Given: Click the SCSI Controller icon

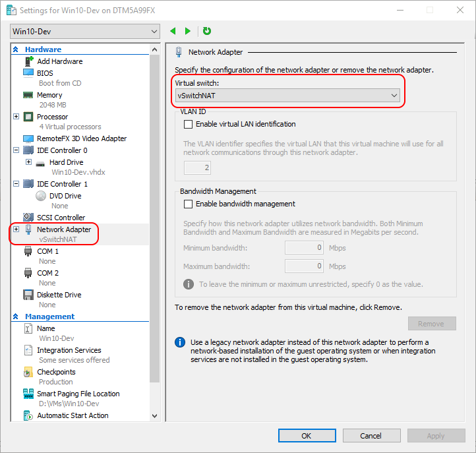Looking at the screenshot, I should pyautogui.click(x=28, y=217).
